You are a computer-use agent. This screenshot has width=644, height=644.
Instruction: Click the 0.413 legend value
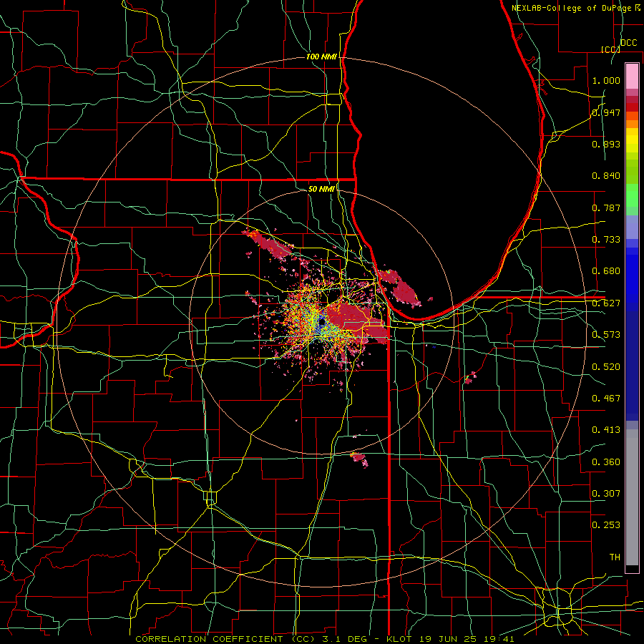tap(606, 430)
